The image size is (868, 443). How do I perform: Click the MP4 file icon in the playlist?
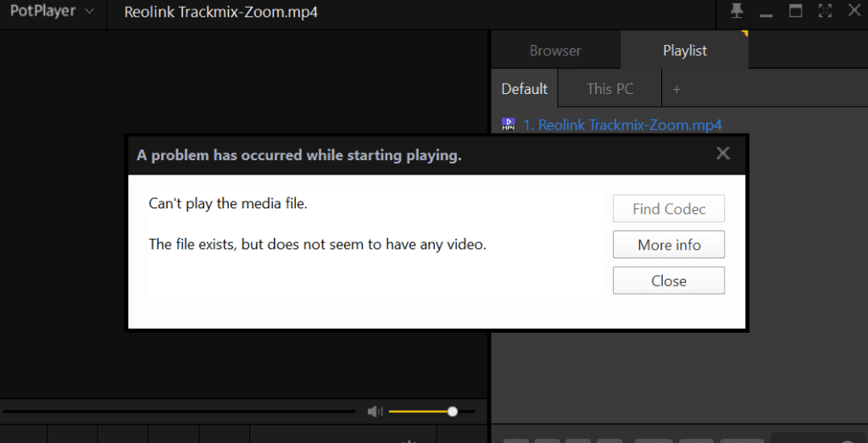click(509, 125)
